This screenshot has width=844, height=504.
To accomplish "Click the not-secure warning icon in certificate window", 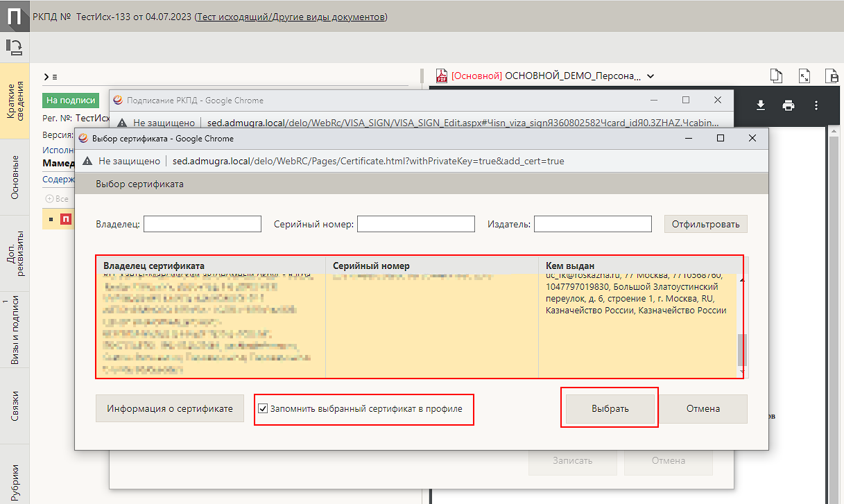I will pyautogui.click(x=87, y=161).
